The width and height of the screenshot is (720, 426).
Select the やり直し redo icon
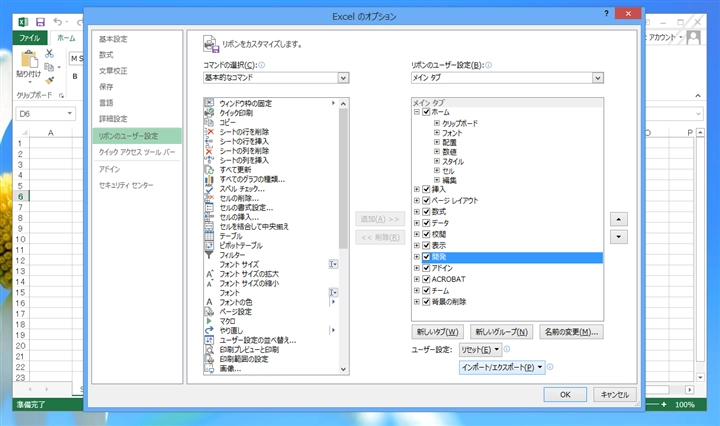tap(209, 331)
